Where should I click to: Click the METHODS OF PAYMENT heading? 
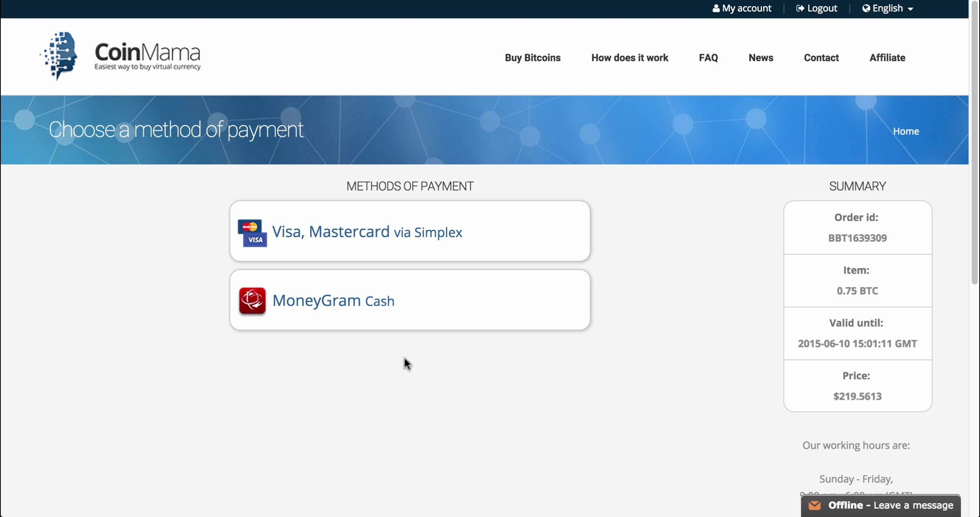[x=410, y=186]
